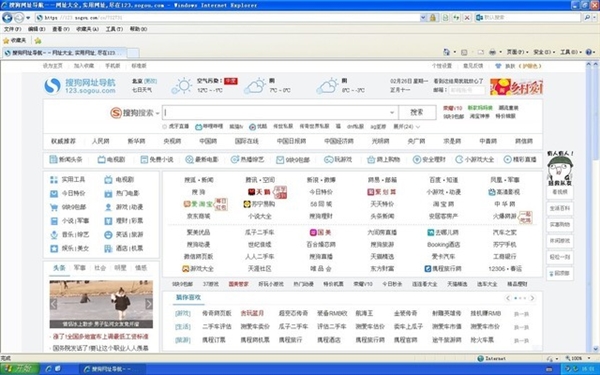Click the 酒店|机票 building icon in sidebar

(x=108, y=249)
